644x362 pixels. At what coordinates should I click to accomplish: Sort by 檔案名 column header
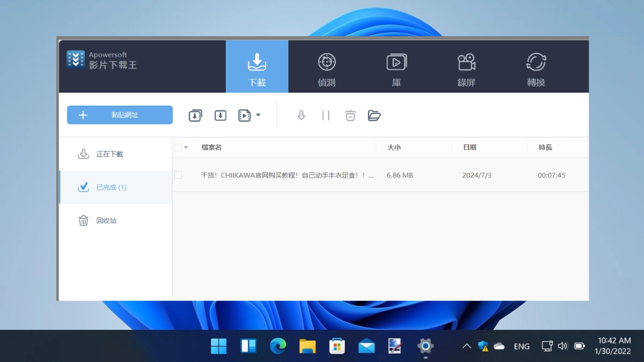(x=212, y=147)
